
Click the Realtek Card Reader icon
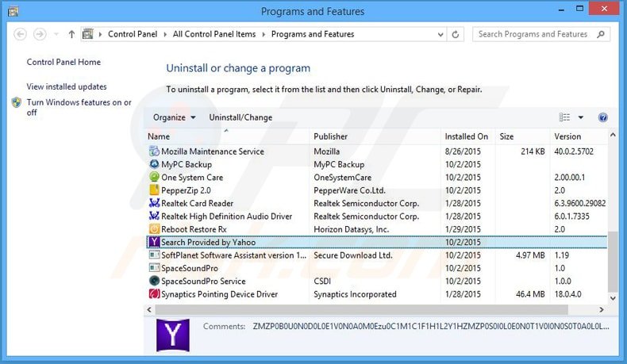154,202
